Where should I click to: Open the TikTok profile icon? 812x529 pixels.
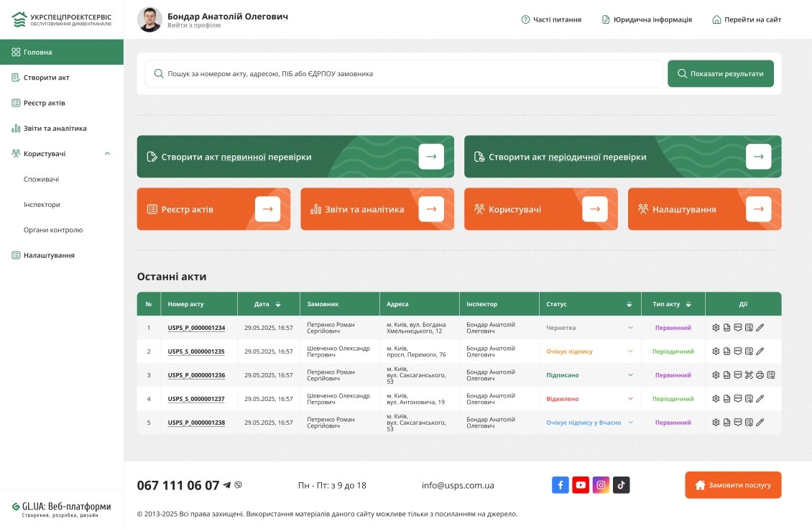[x=622, y=485]
